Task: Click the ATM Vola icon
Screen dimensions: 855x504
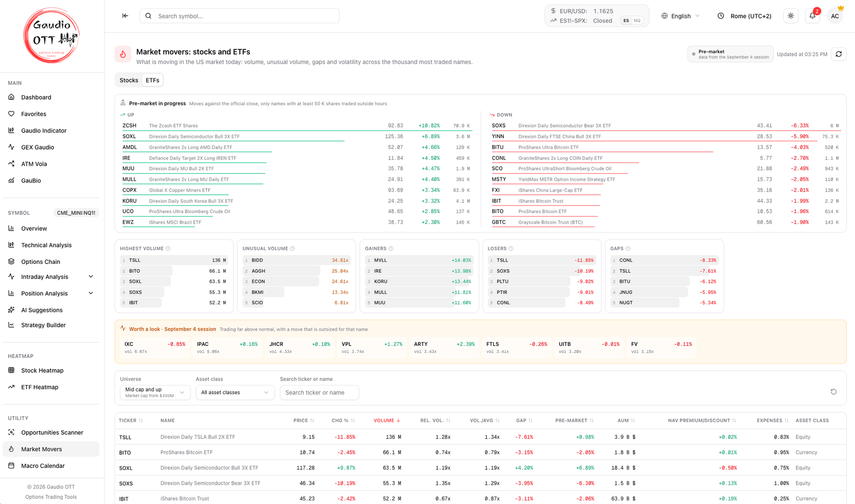Action: click(x=12, y=164)
